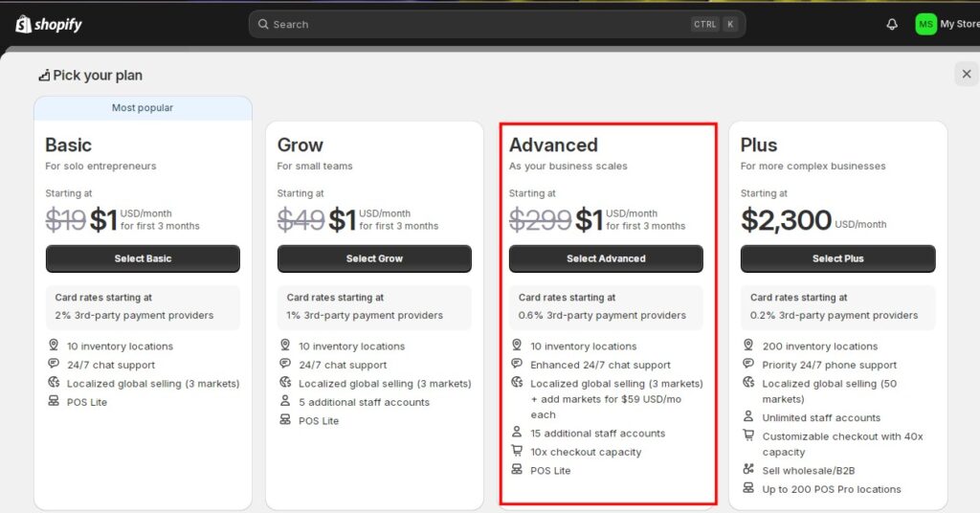Click the Pick your plan header icon
Screen dimensions: 980x513
click(x=44, y=76)
